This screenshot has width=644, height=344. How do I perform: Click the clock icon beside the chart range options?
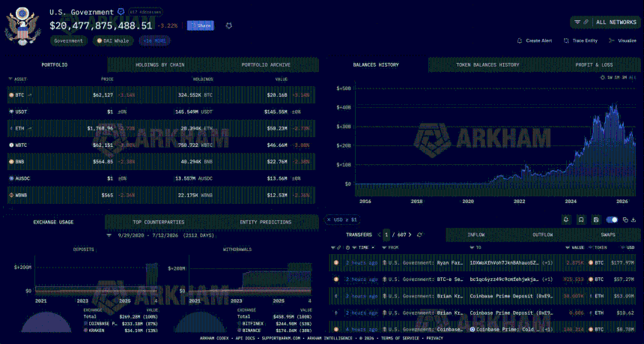[x=603, y=77]
